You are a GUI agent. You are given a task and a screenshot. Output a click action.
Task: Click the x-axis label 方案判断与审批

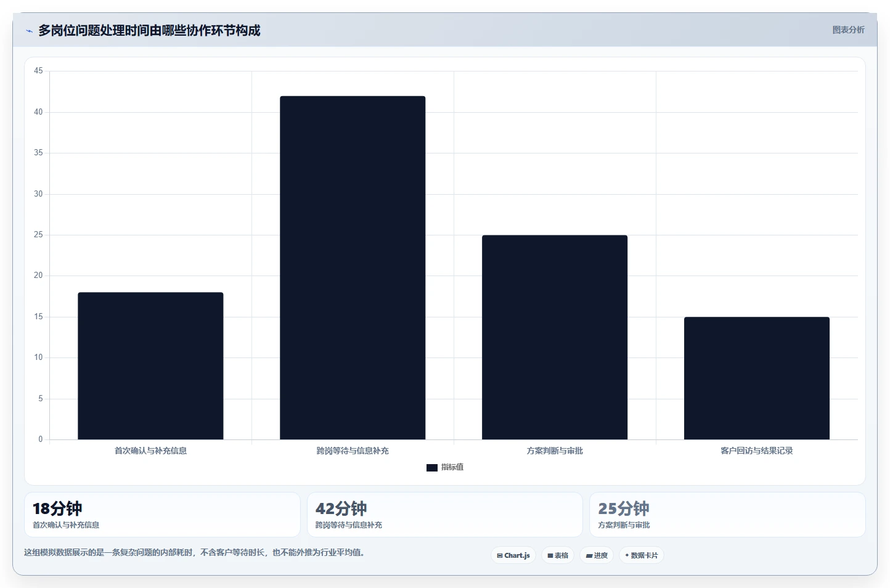tap(555, 451)
